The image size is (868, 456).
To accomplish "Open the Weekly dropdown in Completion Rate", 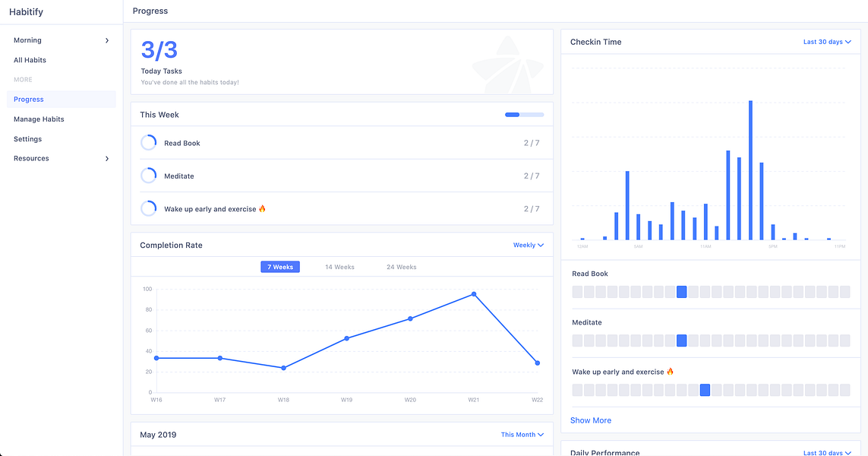I will (x=528, y=245).
